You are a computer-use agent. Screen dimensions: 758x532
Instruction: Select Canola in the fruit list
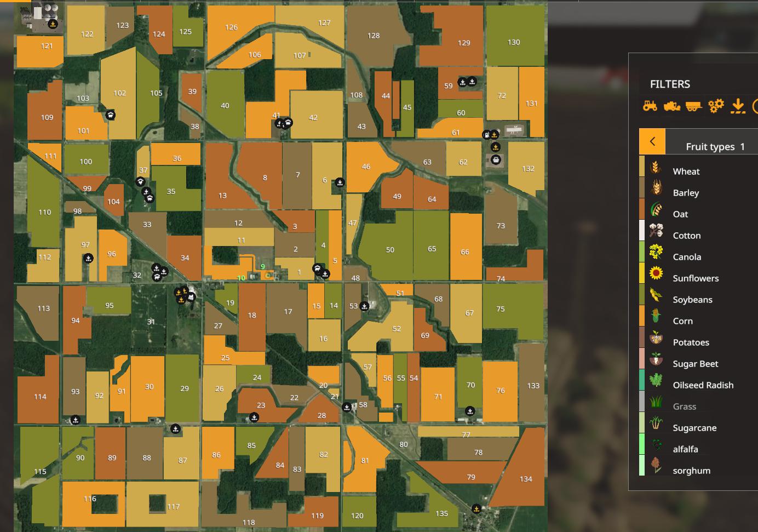coord(687,257)
